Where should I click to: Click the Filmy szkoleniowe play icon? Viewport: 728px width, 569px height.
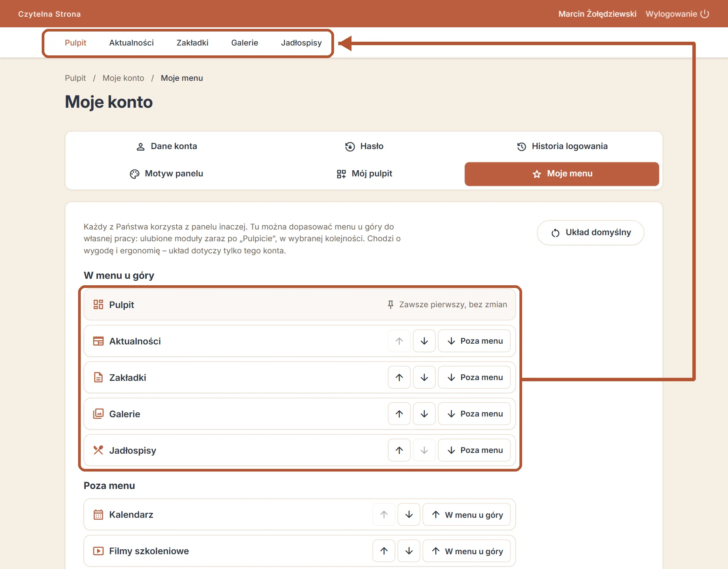click(x=98, y=551)
